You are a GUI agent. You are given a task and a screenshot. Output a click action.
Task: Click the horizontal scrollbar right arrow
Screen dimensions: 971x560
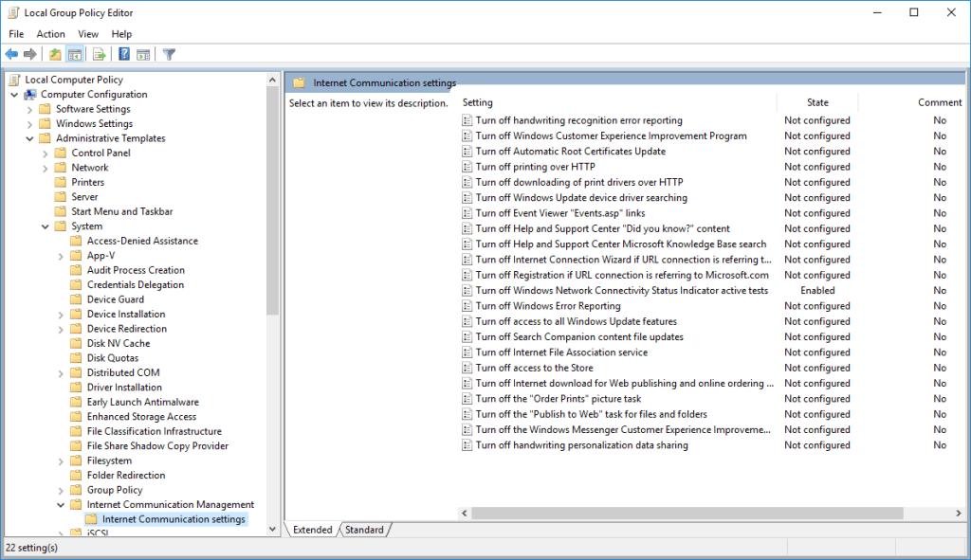pyautogui.click(x=960, y=513)
